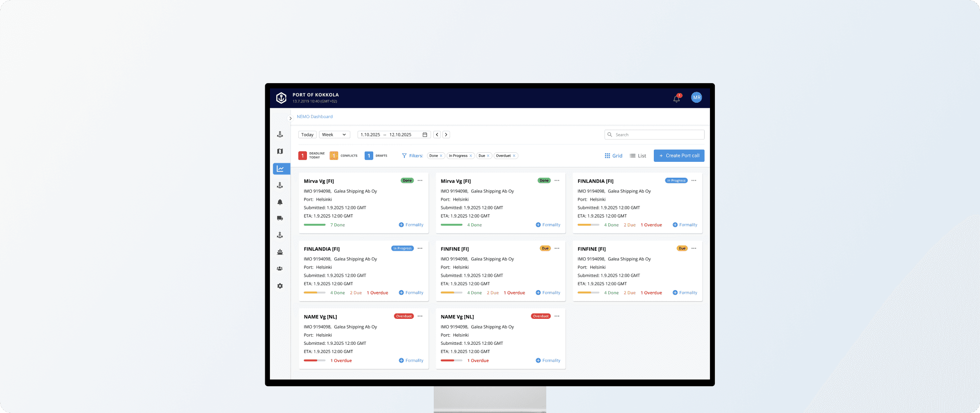This screenshot has width=980, height=413.
Task: Open the MR user avatar menu
Action: point(697,97)
